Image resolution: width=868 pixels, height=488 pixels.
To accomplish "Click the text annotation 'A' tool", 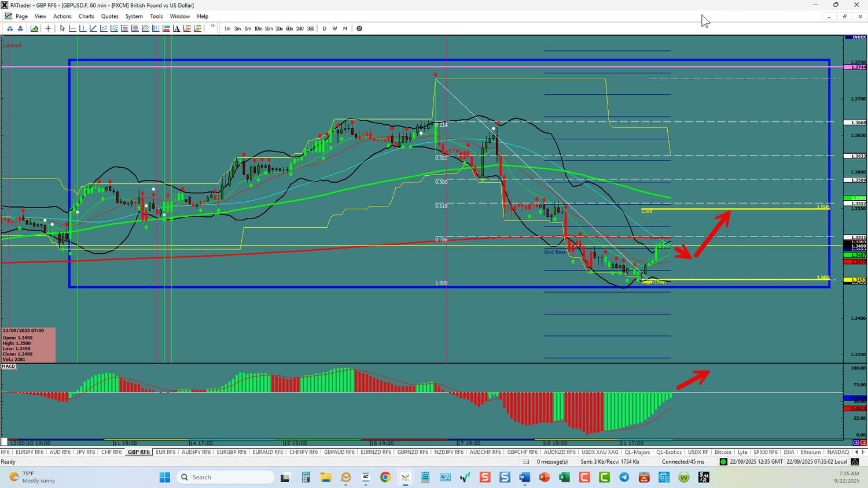I will [176, 28].
